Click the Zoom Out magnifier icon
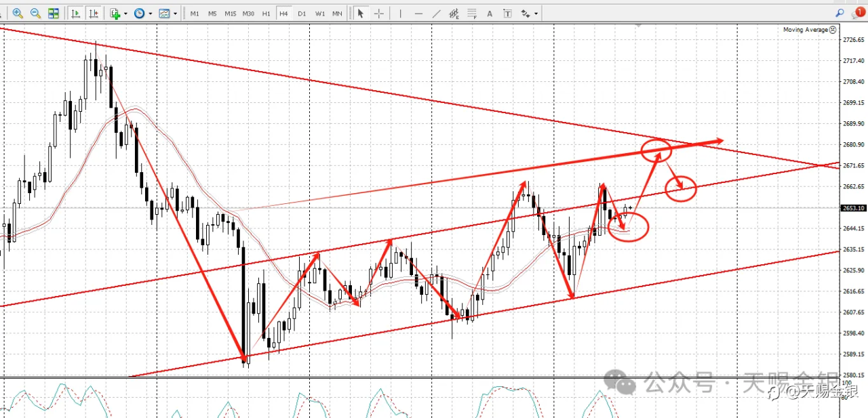Viewport: 868px width, 418px height. tap(35, 13)
